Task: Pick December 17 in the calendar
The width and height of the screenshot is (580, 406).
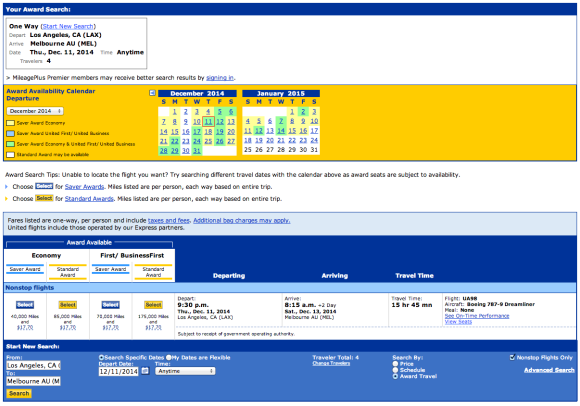Action: click(197, 131)
